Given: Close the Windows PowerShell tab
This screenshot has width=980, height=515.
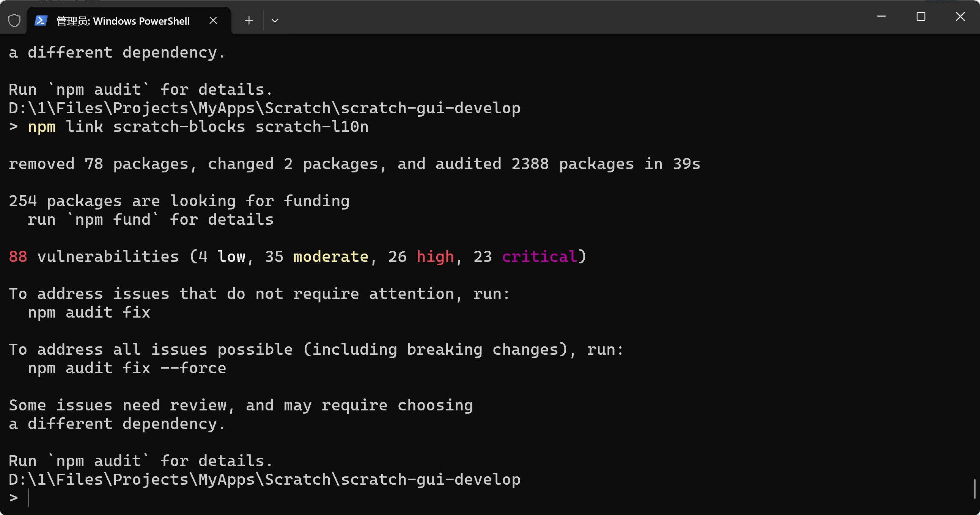Looking at the screenshot, I should pos(213,20).
